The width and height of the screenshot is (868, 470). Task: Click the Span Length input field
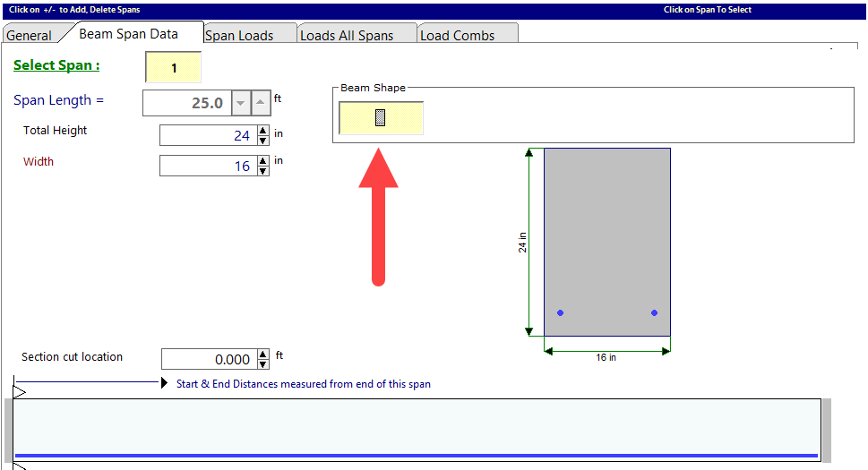click(x=186, y=103)
